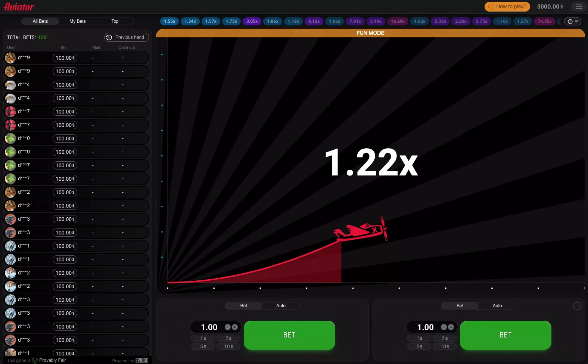The width and height of the screenshot is (588, 364).
Task: Click the Aviator logo
Action: pos(19,7)
